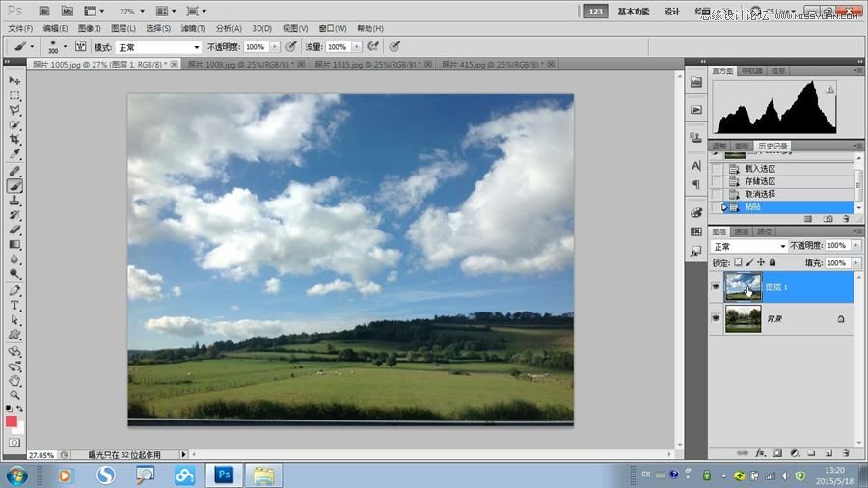Select 取消选择 history state
The image size is (868, 488).
tap(760, 194)
